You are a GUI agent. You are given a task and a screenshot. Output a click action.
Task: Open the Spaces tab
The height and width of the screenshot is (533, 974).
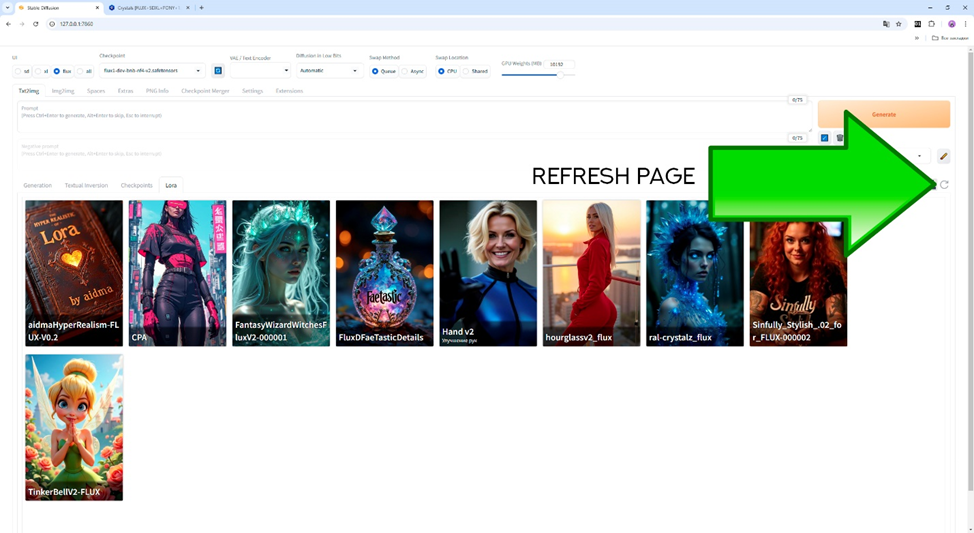pos(96,91)
